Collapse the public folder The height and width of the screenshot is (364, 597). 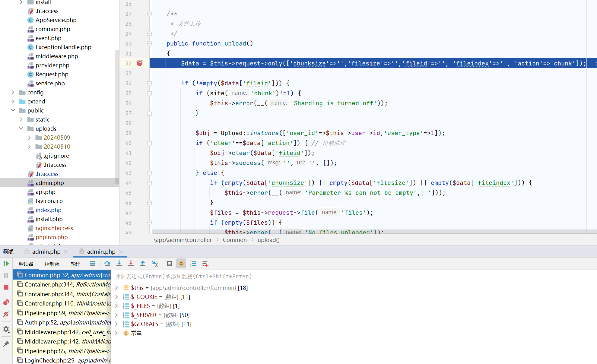13,110
